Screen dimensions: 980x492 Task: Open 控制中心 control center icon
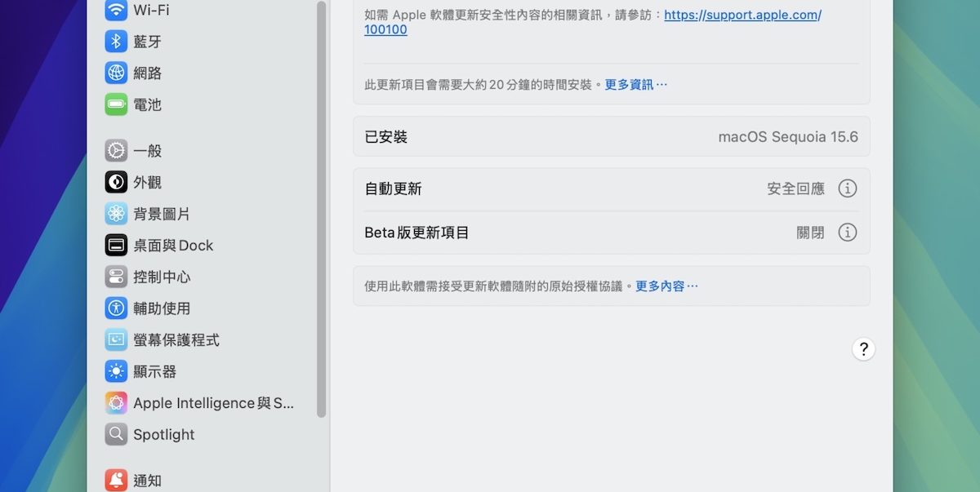116,277
